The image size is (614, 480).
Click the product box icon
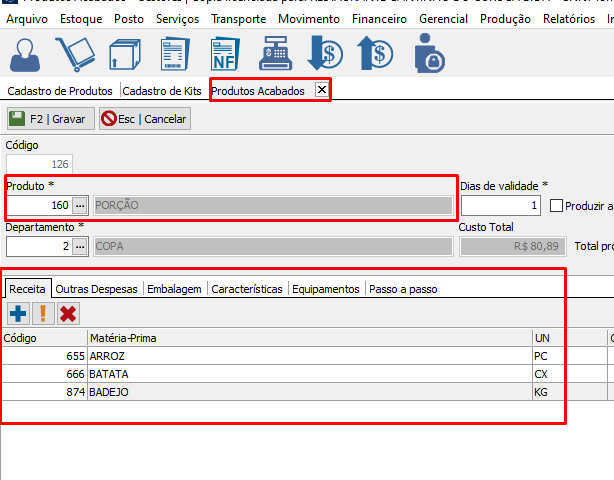pyautogui.click(x=125, y=54)
